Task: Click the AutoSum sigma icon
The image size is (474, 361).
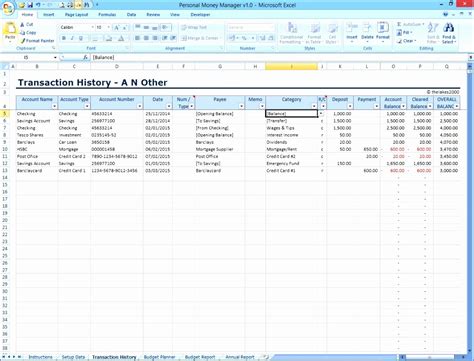Action: (x=399, y=24)
